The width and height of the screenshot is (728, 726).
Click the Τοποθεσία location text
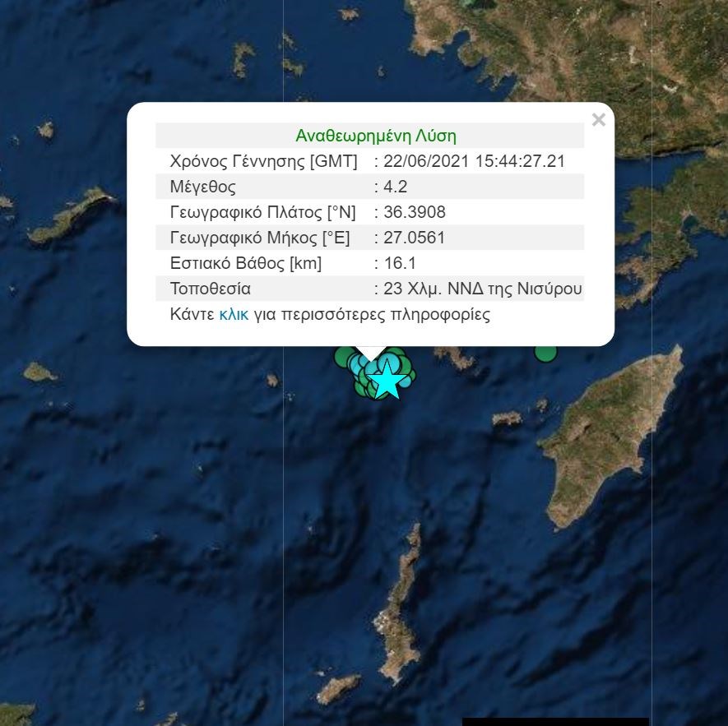[482, 289]
